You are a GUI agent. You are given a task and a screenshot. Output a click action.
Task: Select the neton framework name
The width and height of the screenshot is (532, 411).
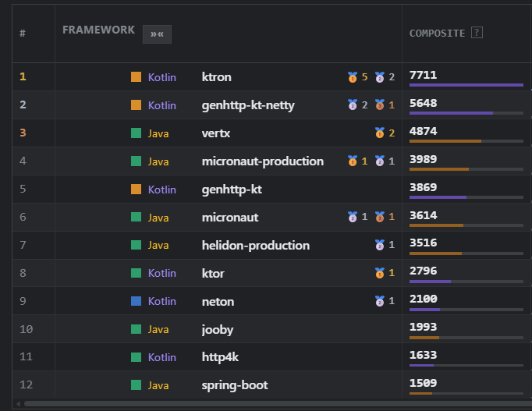click(218, 302)
